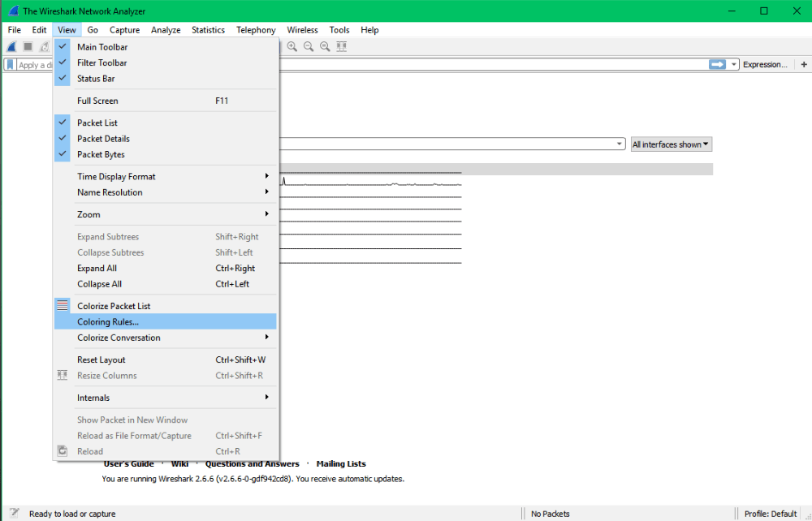The height and width of the screenshot is (521, 812).
Task: Select Full Screen from the View menu
Action: 165,101
